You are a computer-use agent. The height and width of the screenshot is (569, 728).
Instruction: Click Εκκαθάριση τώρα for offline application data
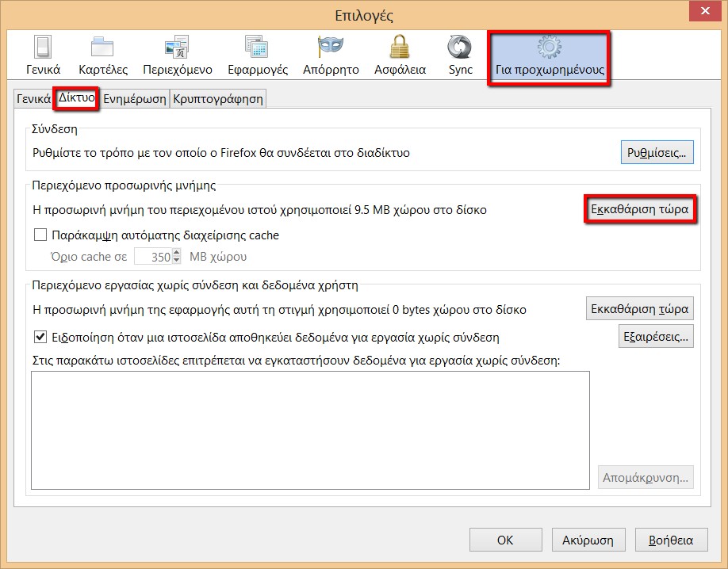(x=640, y=308)
